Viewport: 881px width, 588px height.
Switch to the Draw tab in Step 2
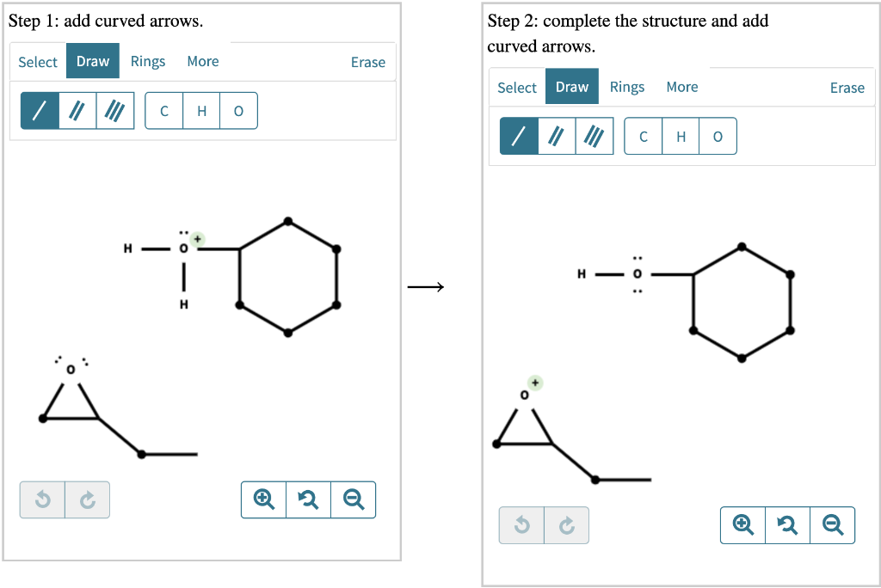(x=571, y=86)
